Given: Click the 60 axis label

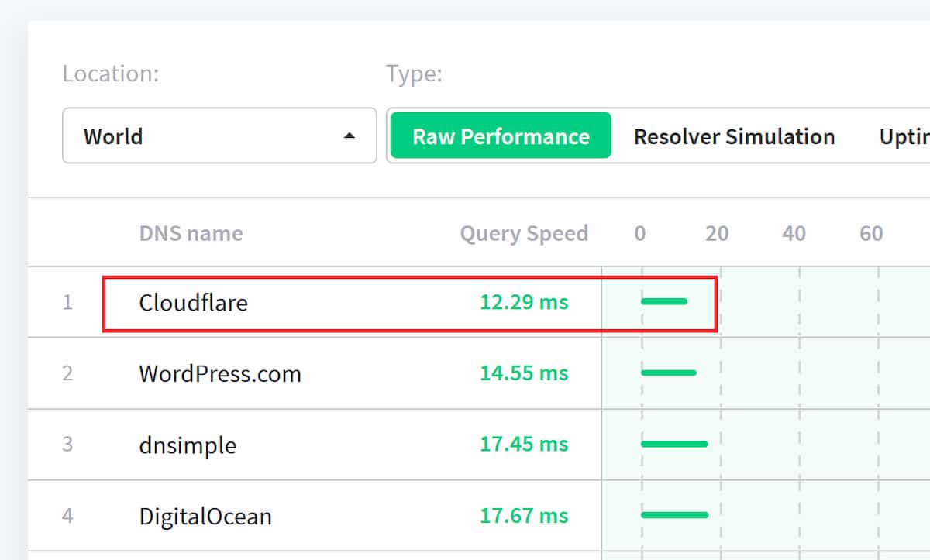Looking at the screenshot, I should [871, 233].
